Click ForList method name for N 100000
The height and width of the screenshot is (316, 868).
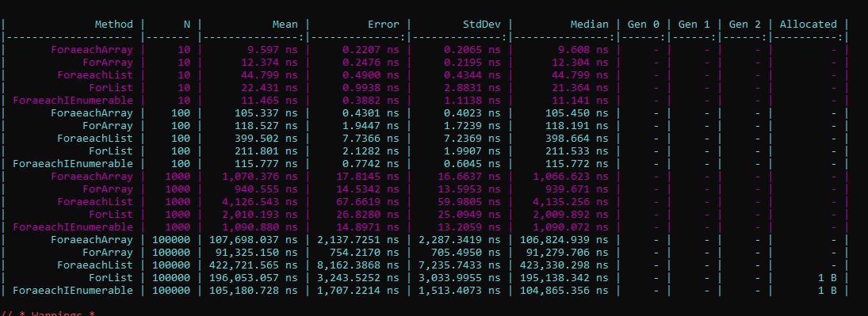(x=111, y=278)
